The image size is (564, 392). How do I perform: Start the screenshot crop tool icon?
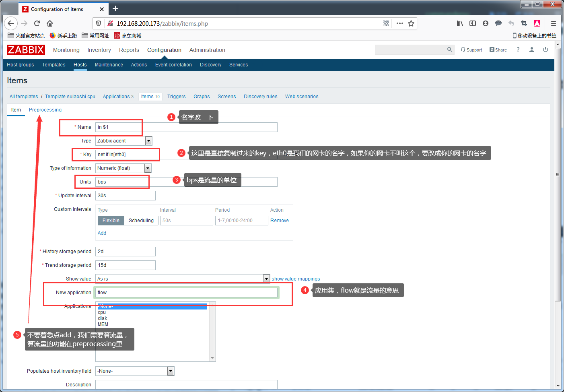pos(524,23)
